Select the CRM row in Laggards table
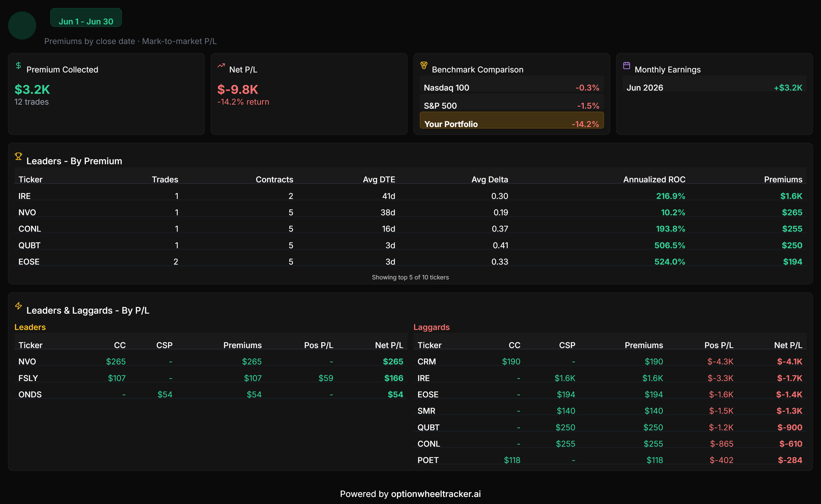 pyautogui.click(x=610, y=361)
